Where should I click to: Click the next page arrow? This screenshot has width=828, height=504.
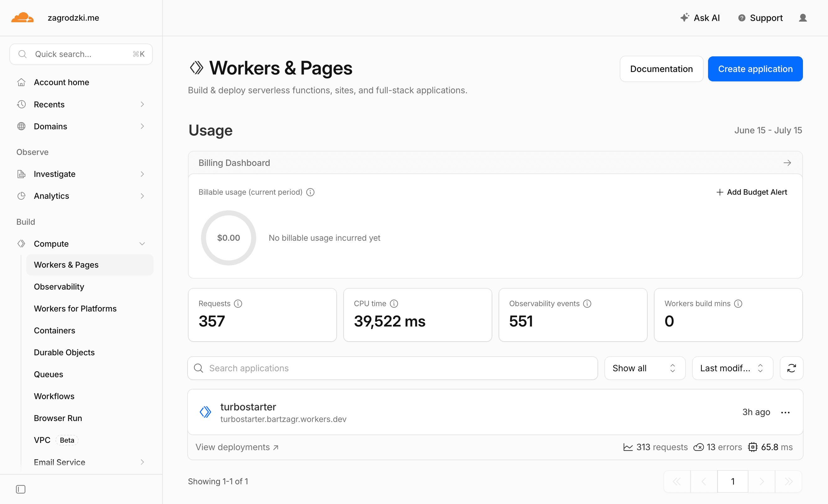pos(762,481)
